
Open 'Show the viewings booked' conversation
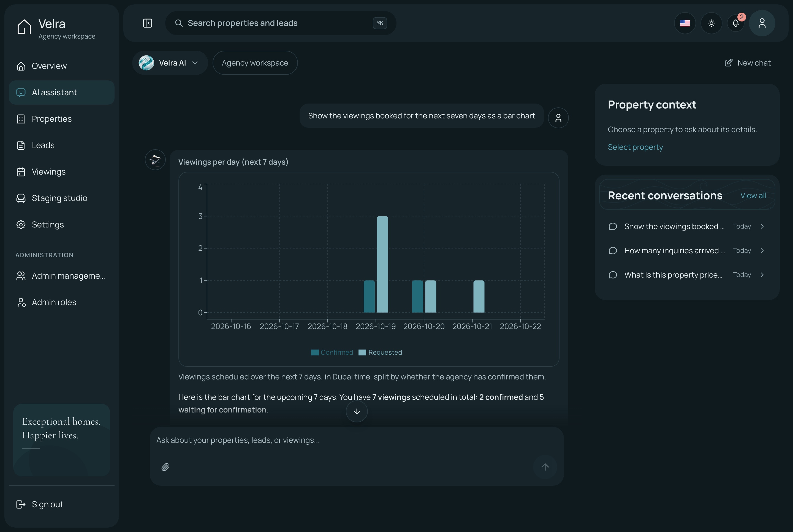pyautogui.click(x=687, y=226)
